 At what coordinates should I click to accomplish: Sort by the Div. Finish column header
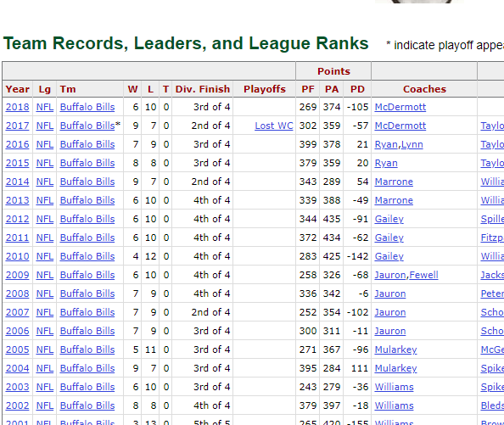pos(203,89)
